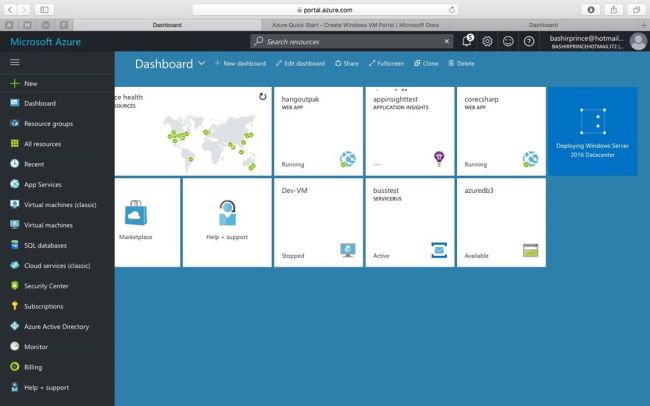
Task: Click Help + support icon in sidebar
Action: tap(15, 387)
